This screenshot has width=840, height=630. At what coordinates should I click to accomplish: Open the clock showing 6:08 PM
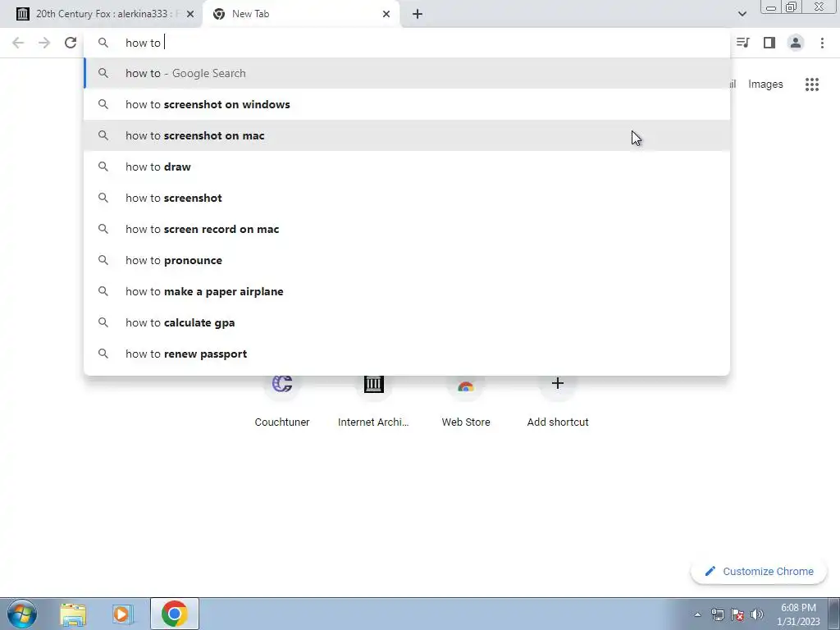coord(798,614)
